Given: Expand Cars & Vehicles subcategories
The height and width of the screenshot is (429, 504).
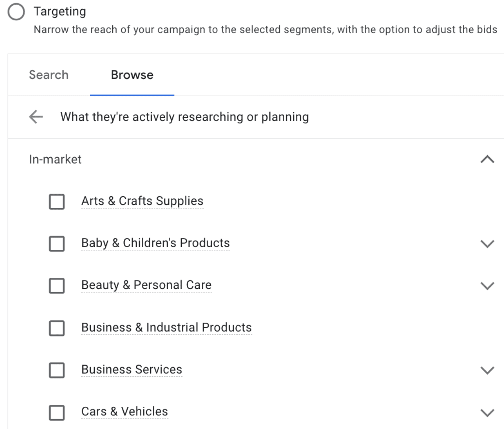Looking at the screenshot, I should point(487,413).
